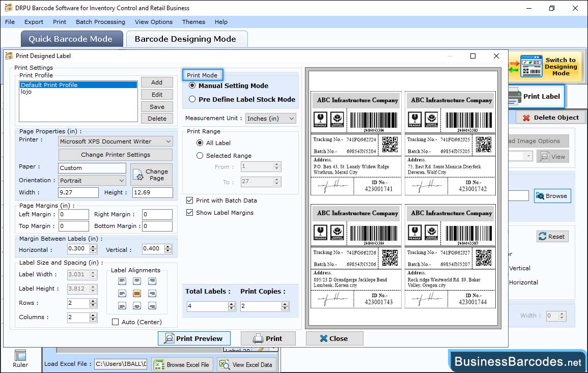Select middle-right label alignment icon

coord(152,293)
